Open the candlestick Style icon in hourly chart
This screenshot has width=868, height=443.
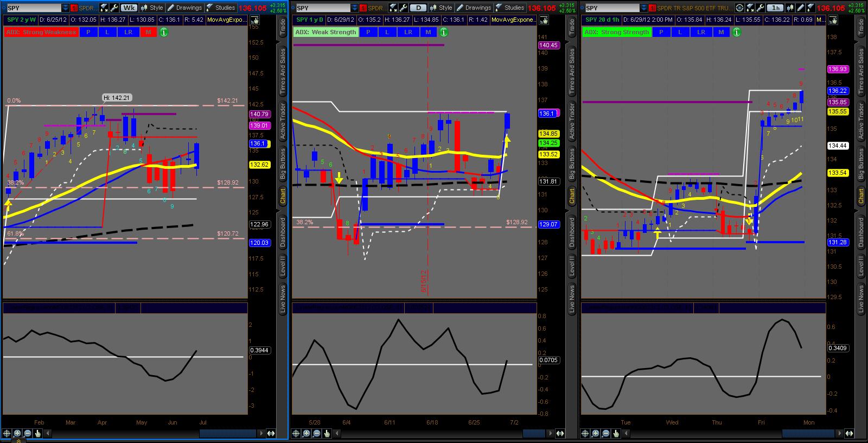pos(790,8)
